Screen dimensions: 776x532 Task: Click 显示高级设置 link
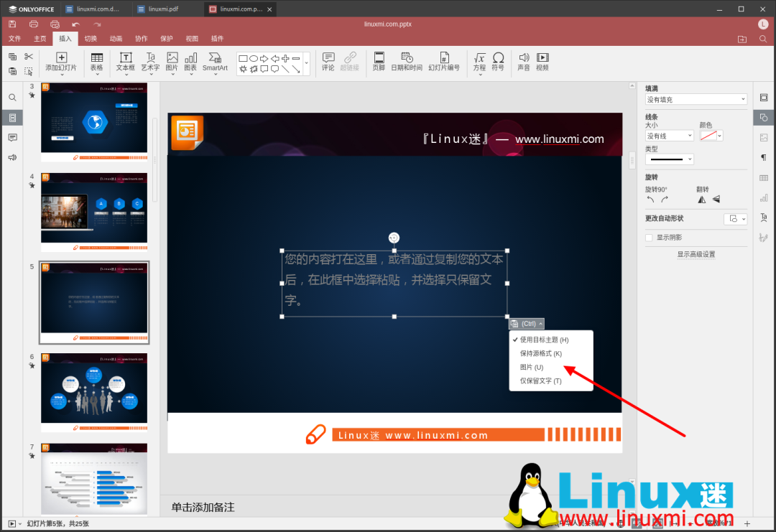[x=696, y=253]
